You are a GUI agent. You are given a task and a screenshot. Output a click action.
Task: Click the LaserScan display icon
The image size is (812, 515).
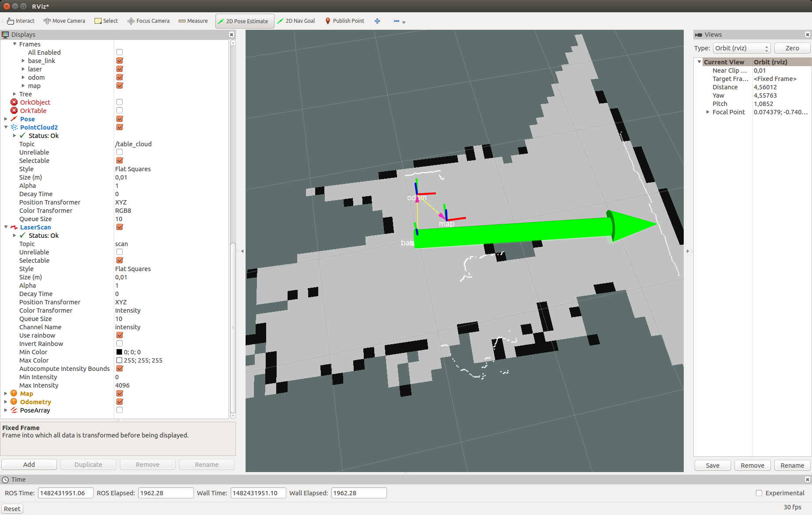(14, 227)
